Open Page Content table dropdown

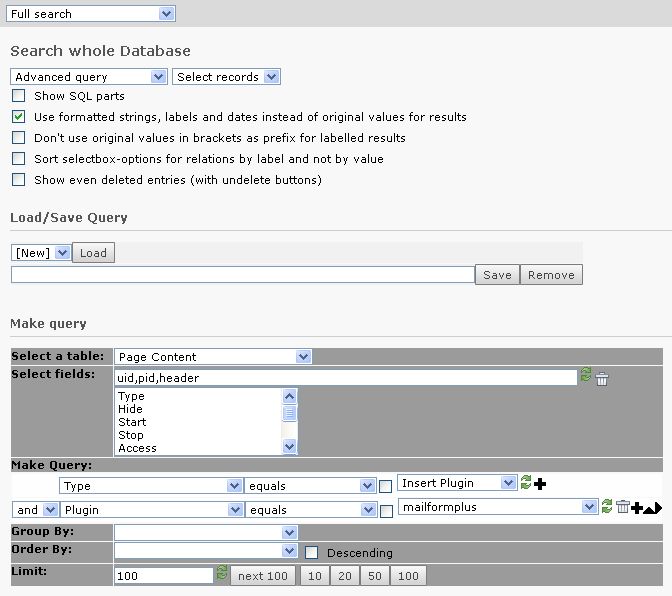click(x=213, y=356)
